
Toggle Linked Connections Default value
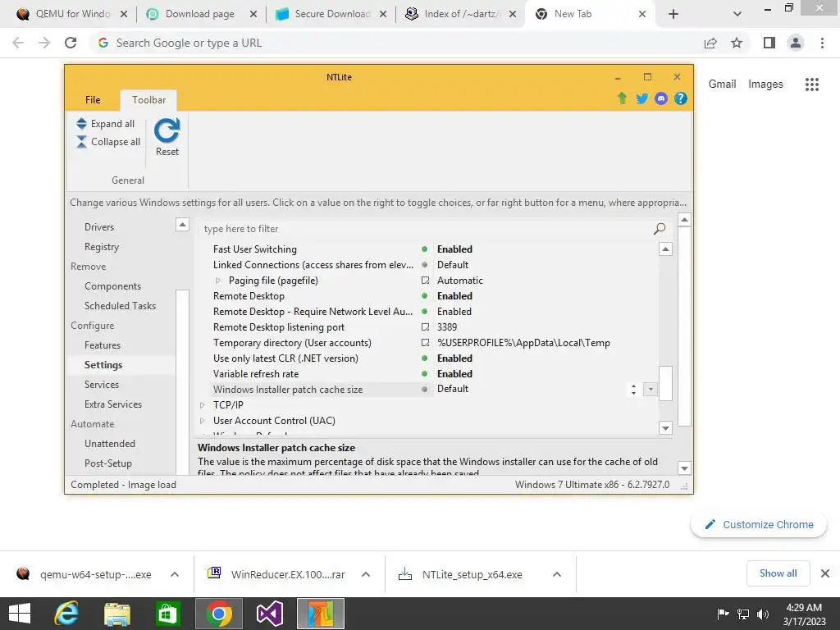tap(453, 265)
